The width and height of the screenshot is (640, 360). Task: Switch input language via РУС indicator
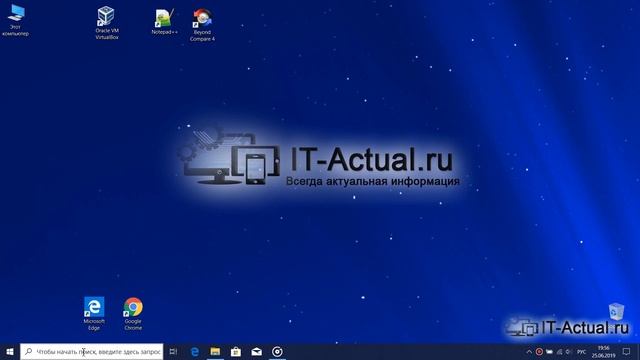coord(582,351)
